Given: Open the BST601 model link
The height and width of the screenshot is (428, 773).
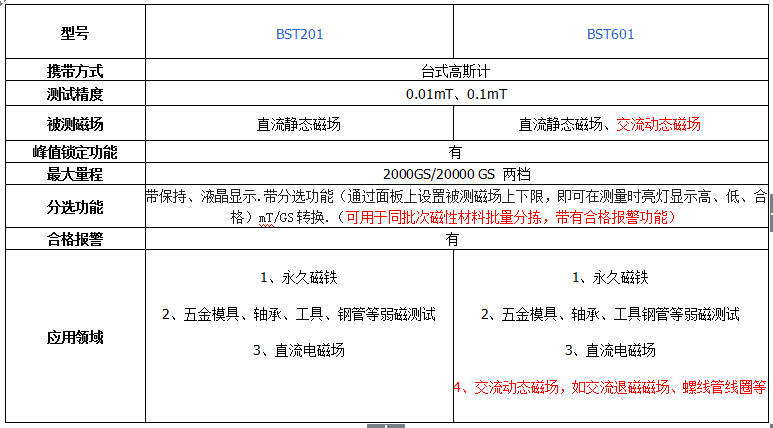Looking at the screenshot, I should pyautogui.click(x=610, y=34).
